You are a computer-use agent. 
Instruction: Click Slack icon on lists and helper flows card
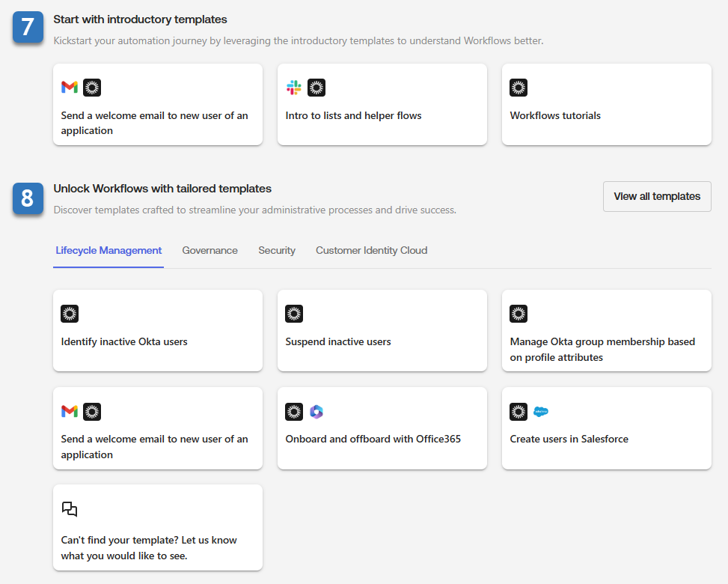coord(294,88)
